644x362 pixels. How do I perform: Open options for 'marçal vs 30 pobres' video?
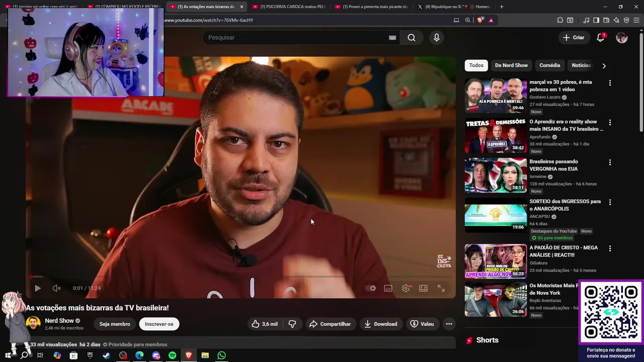point(610,83)
